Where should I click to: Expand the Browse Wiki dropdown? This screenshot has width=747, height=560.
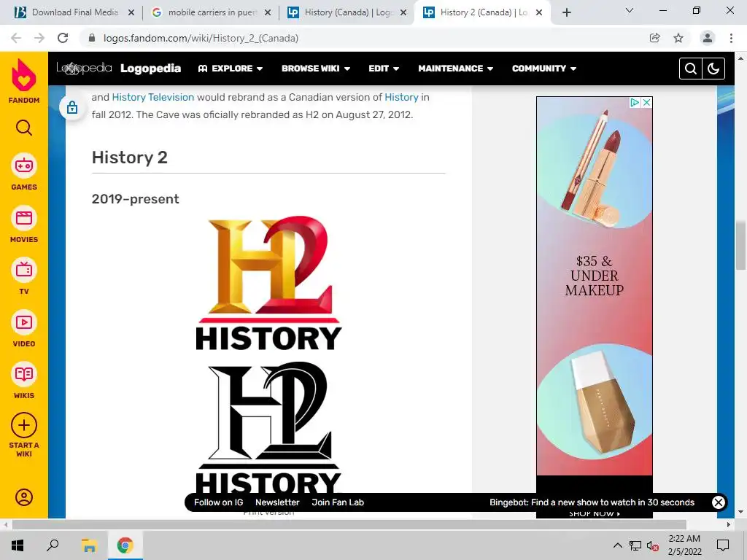pyautogui.click(x=316, y=69)
